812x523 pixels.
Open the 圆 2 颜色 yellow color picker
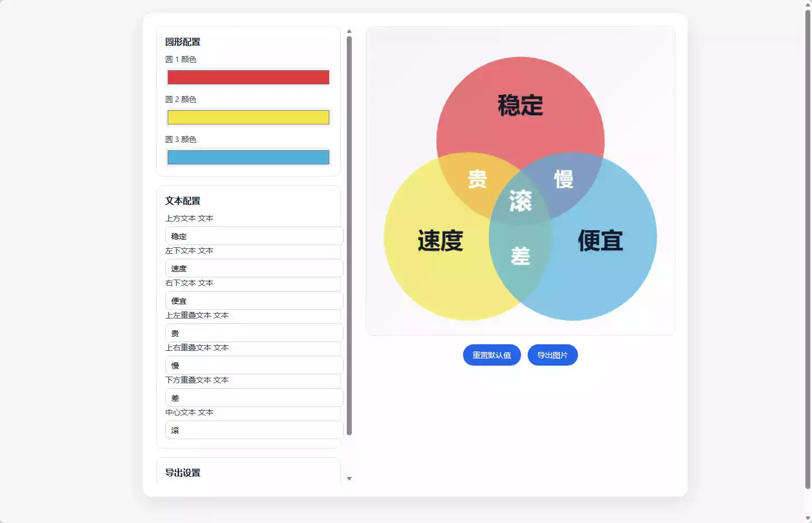[248, 117]
